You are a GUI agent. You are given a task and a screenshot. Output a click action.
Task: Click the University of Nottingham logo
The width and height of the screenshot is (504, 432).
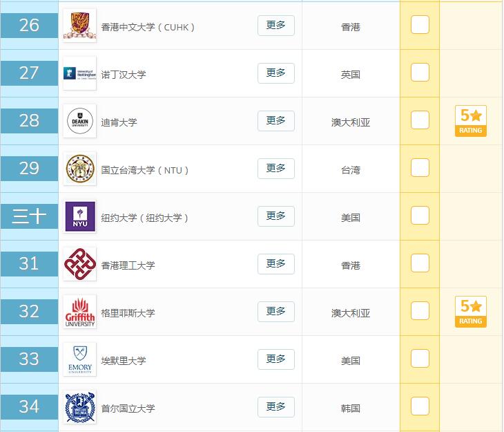click(79, 73)
